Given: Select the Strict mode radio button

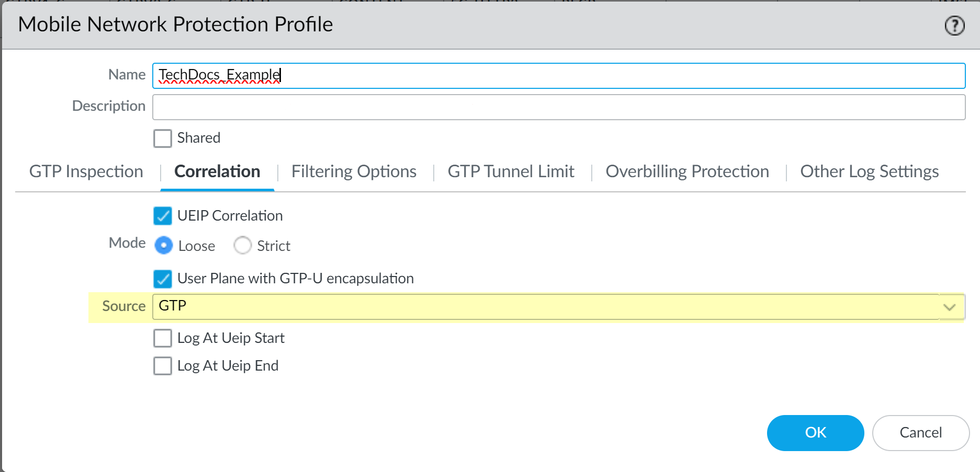Looking at the screenshot, I should coord(243,245).
